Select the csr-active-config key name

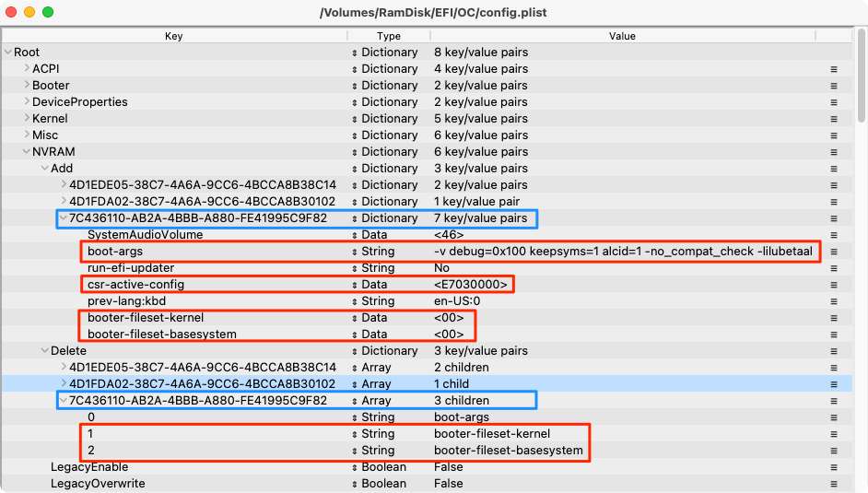[135, 285]
